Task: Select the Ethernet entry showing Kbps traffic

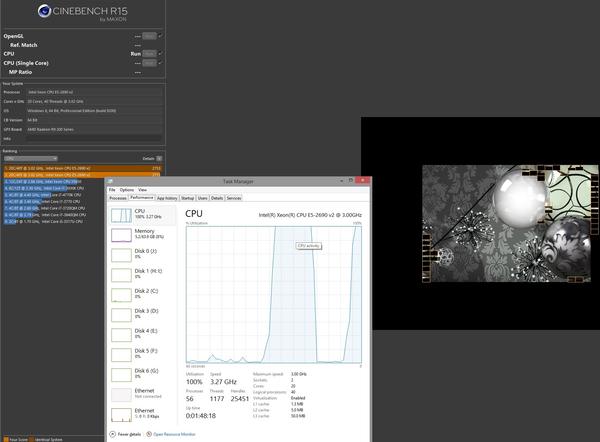Action: click(143, 414)
